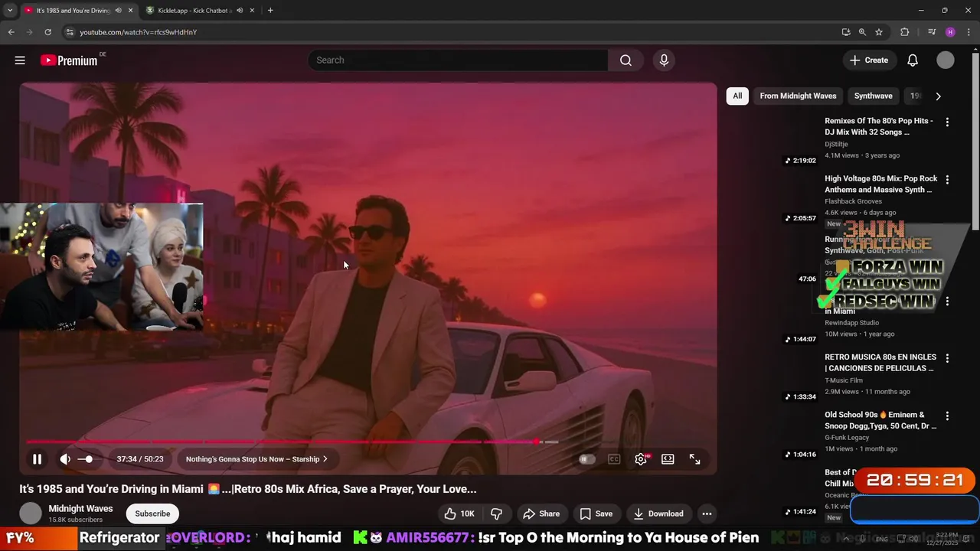Open menu for RETRO MUSICA 80s video
The image size is (980, 551).
(x=947, y=357)
